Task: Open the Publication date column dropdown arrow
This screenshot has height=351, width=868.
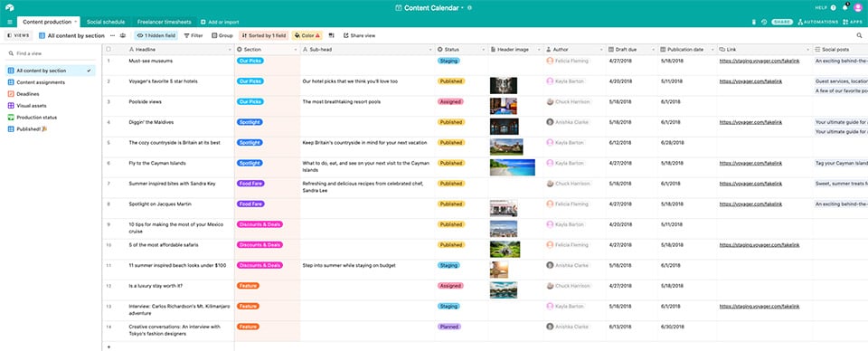Action: coord(712,50)
